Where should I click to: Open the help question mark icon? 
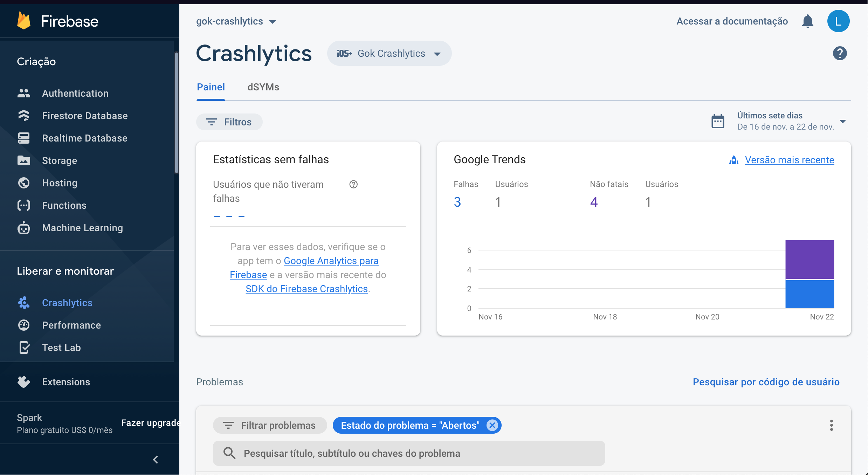click(840, 53)
